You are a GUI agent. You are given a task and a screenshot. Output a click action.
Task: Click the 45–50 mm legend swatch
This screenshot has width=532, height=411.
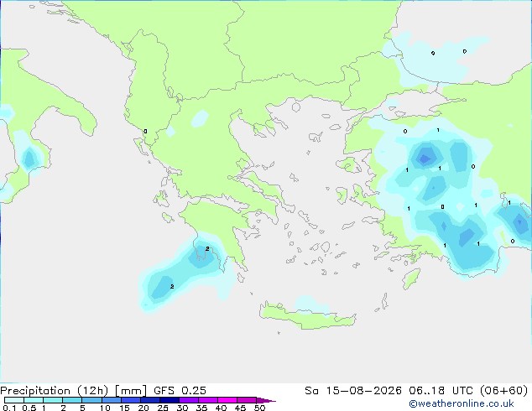[x=247, y=400]
